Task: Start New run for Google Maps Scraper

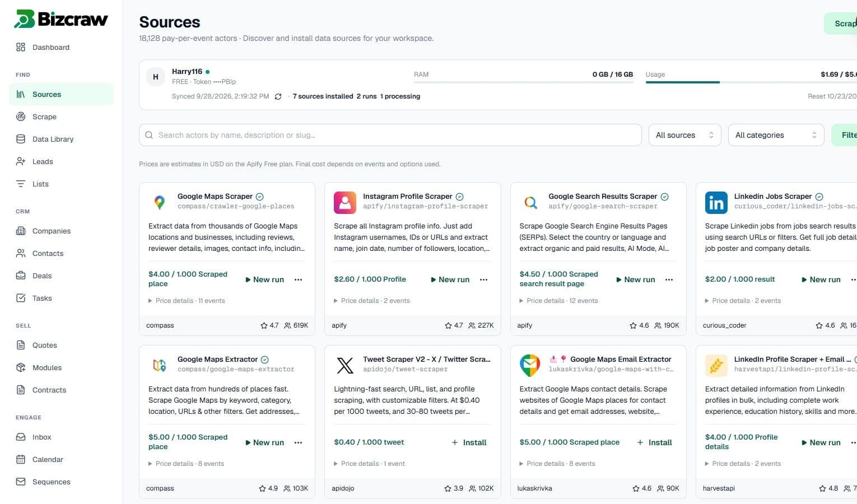Action: (264, 279)
